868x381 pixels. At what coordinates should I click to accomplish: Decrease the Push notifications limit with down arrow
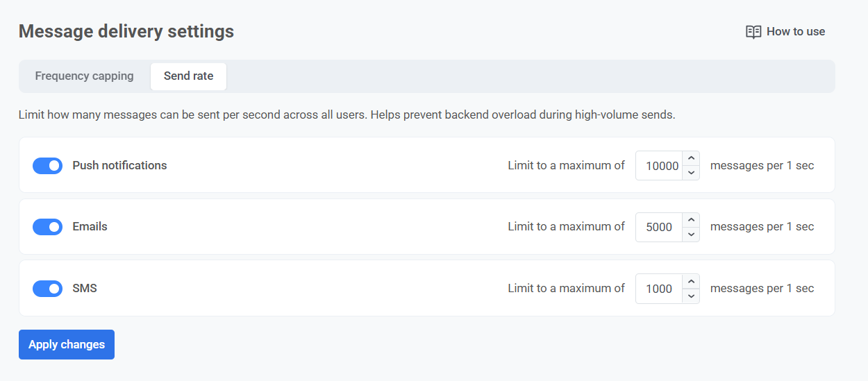691,173
